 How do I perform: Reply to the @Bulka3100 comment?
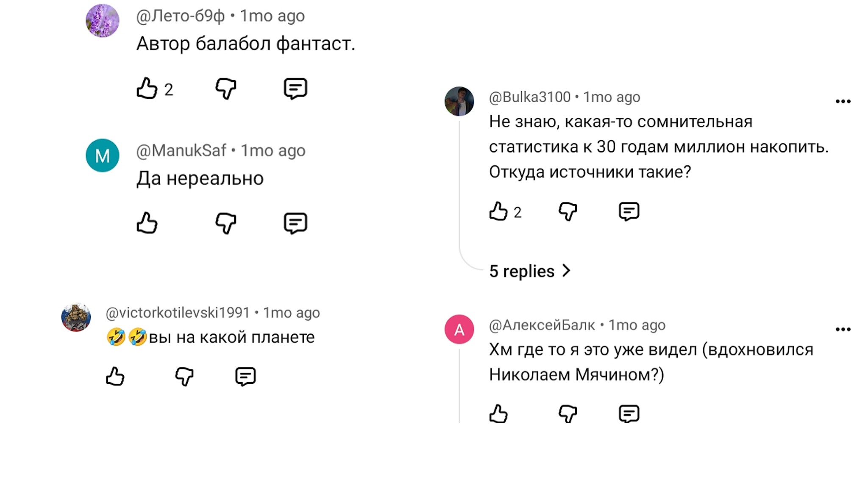coord(629,211)
